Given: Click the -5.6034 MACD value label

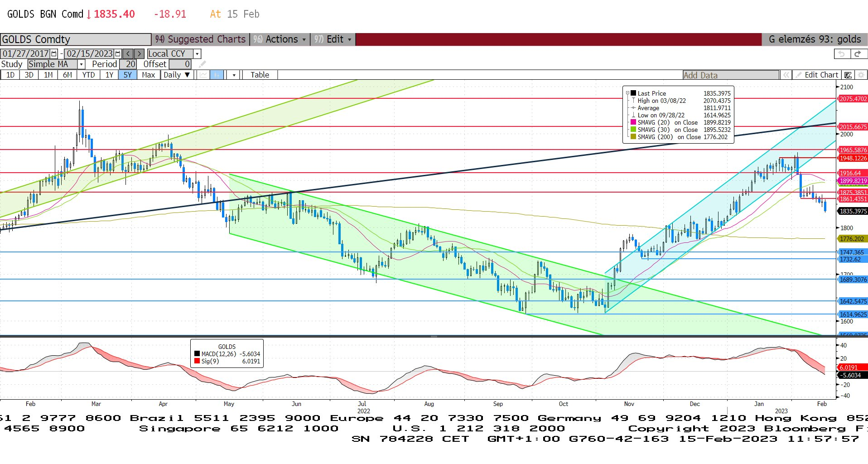Looking at the screenshot, I should (853, 375).
